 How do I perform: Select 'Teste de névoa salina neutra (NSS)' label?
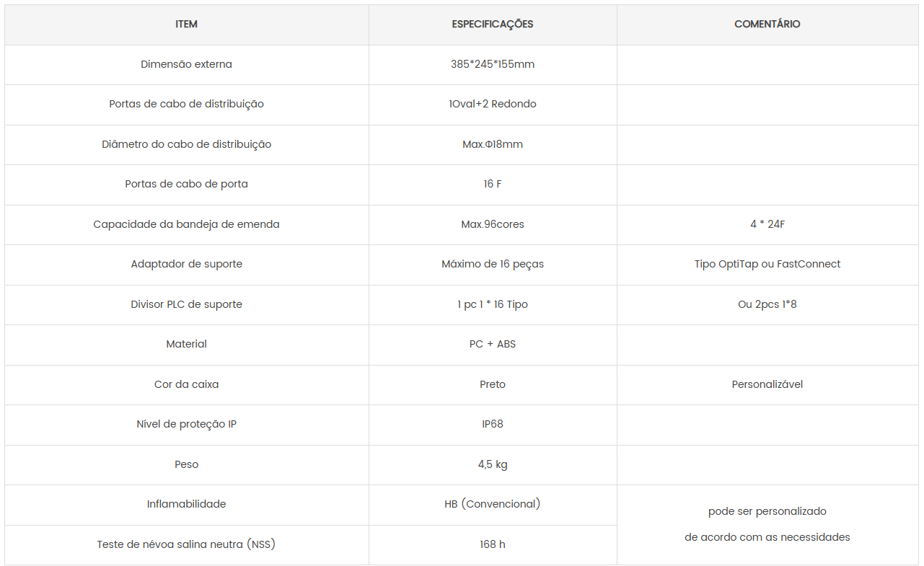(x=186, y=544)
